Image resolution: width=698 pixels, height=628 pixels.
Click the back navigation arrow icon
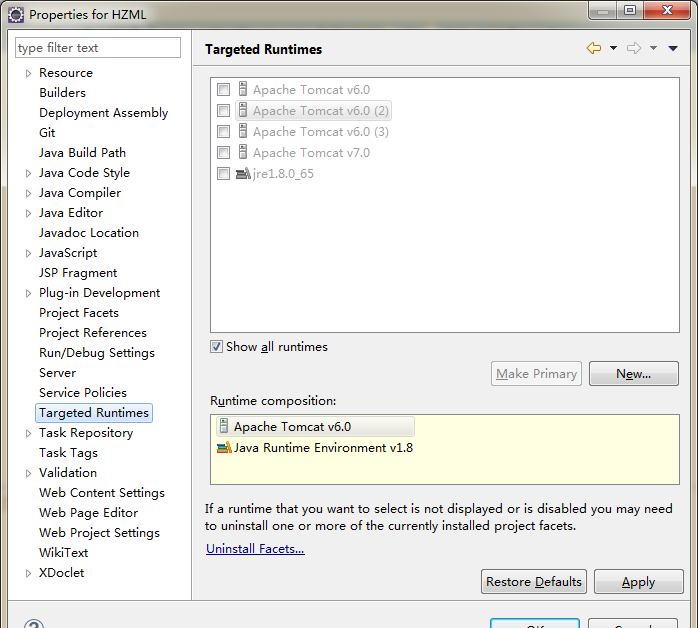[593, 48]
